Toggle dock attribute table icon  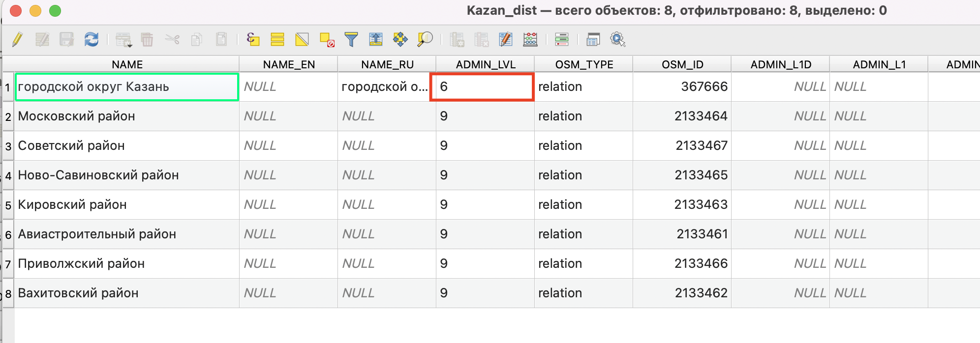pos(593,39)
